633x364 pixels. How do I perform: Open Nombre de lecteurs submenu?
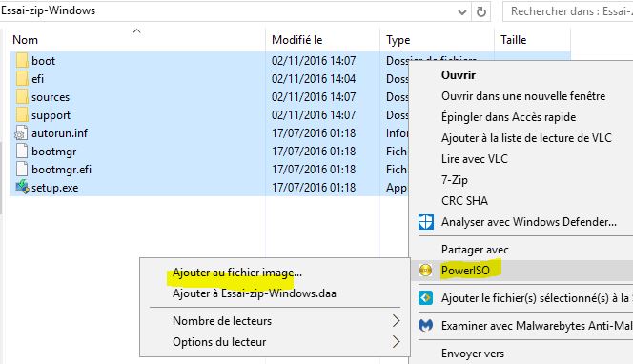click(221, 321)
